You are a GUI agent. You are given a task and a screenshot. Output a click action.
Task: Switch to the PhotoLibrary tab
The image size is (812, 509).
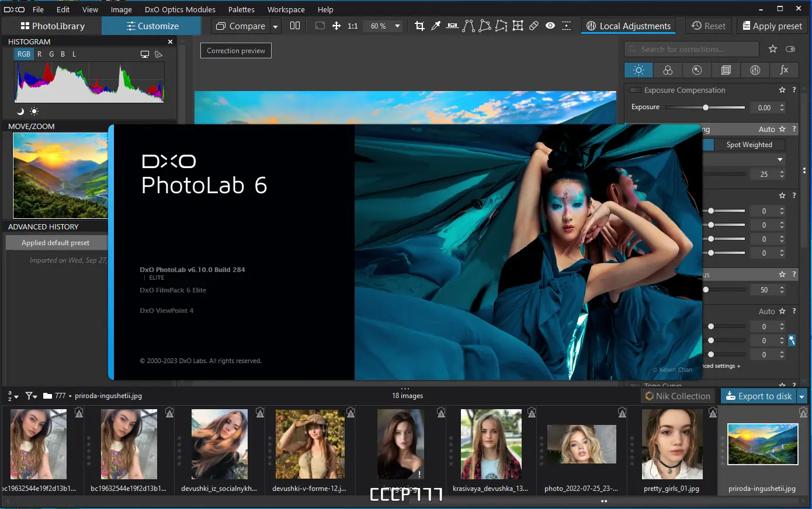click(51, 26)
